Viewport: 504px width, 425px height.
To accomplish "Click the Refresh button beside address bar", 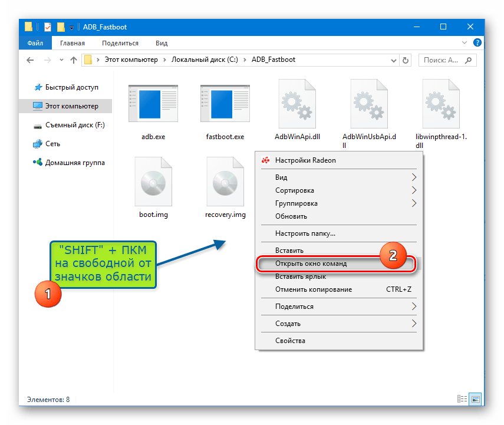I will [x=406, y=60].
